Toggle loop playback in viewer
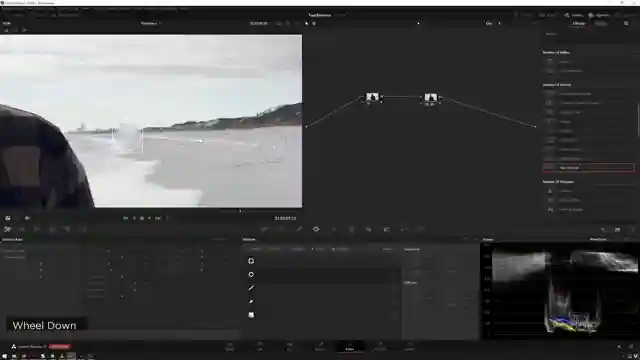 coord(167,218)
